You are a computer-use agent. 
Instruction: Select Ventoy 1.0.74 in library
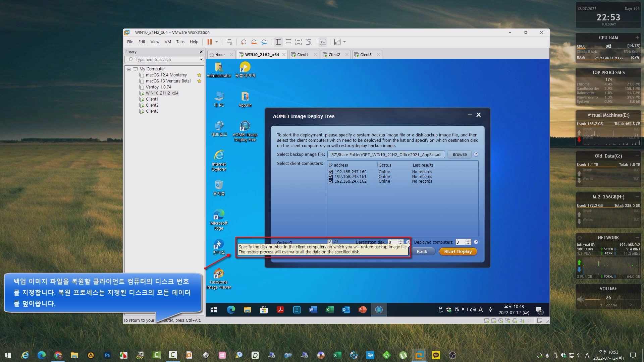click(x=158, y=87)
